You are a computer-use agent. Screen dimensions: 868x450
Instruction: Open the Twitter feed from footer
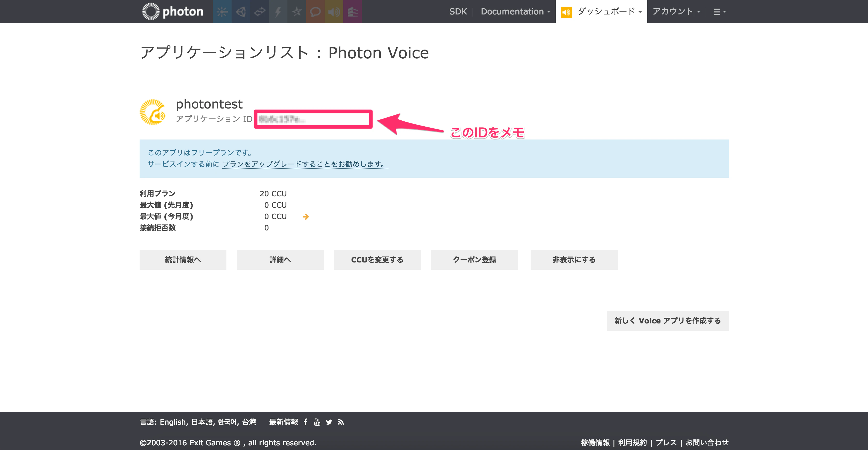[329, 422]
